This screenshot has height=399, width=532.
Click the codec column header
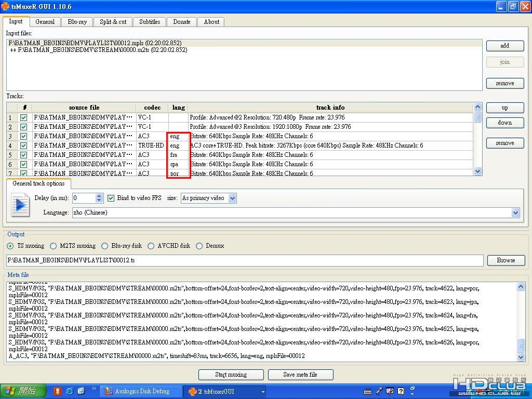click(152, 108)
